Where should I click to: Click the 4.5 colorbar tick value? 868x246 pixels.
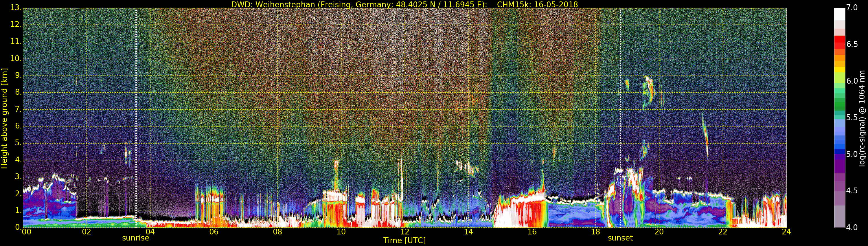(852, 191)
